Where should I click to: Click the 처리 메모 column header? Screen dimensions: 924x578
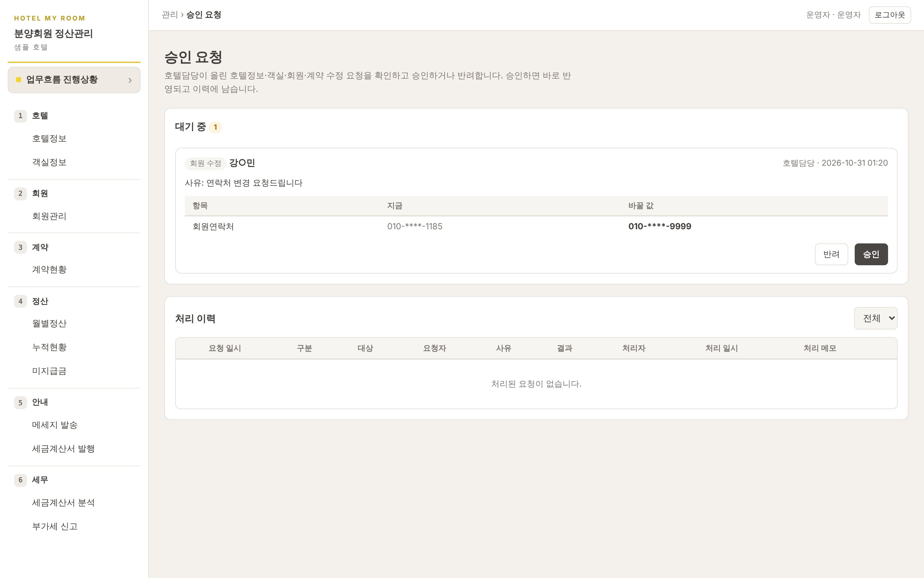click(x=820, y=348)
